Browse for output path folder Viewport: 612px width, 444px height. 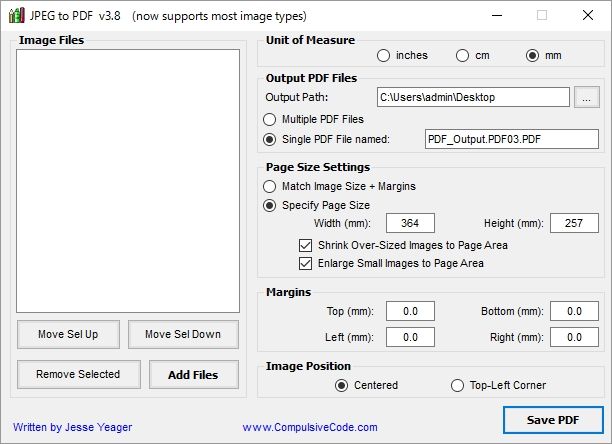(587, 97)
